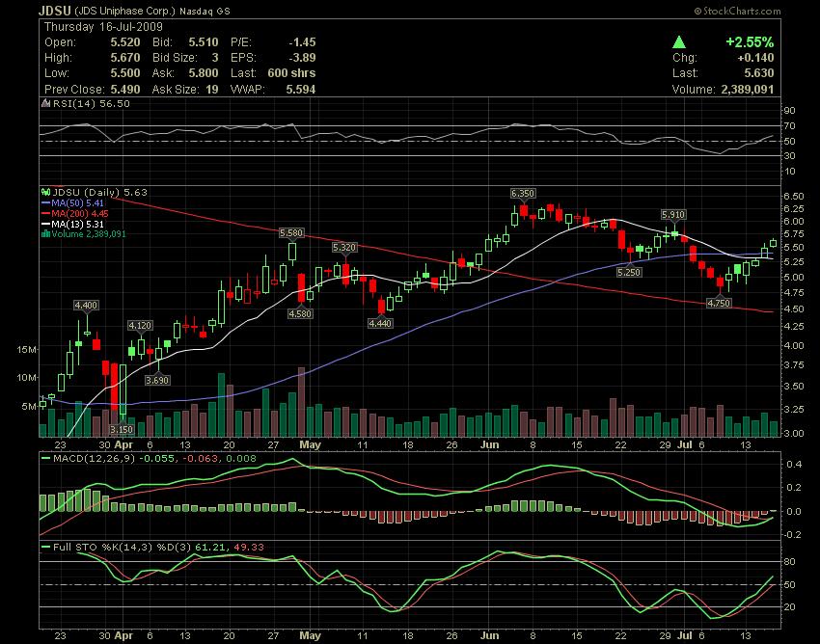
Task: Click the EPS value -3.89
Action: [302, 58]
